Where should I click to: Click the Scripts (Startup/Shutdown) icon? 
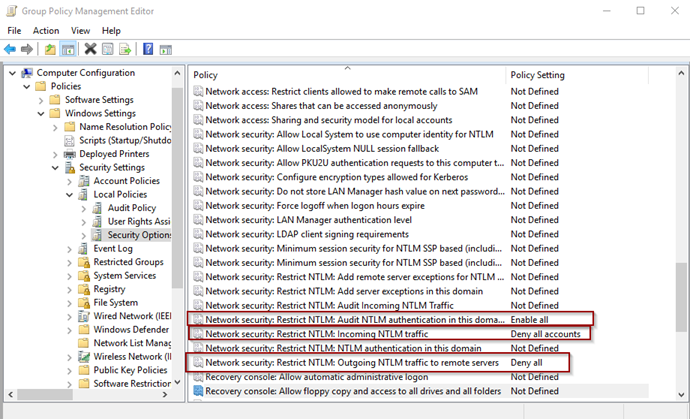tap(70, 140)
